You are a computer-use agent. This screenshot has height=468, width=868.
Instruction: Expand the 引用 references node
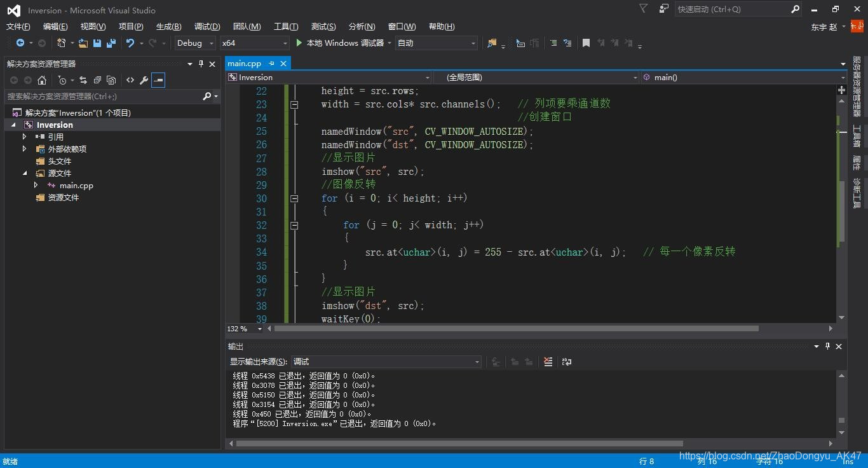(x=25, y=137)
